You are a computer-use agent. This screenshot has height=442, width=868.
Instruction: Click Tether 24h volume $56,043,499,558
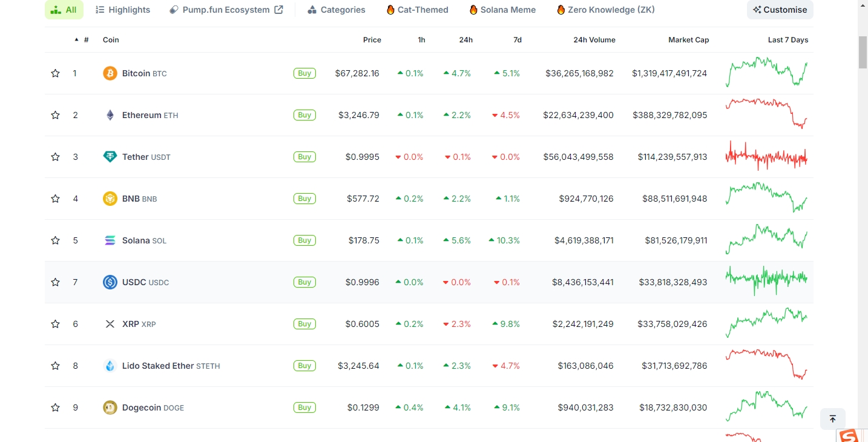pyautogui.click(x=579, y=157)
